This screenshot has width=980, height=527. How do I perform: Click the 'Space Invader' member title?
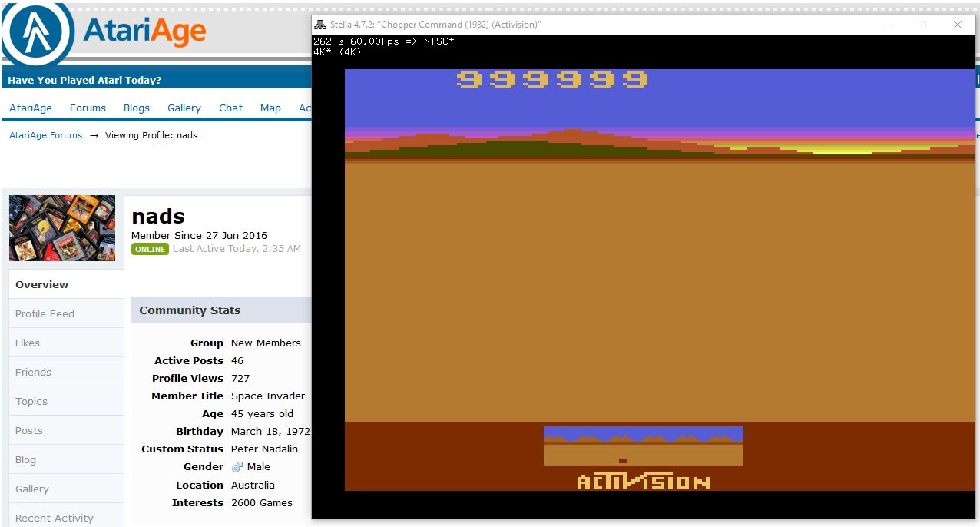pyautogui.click(x=268, y=396)
